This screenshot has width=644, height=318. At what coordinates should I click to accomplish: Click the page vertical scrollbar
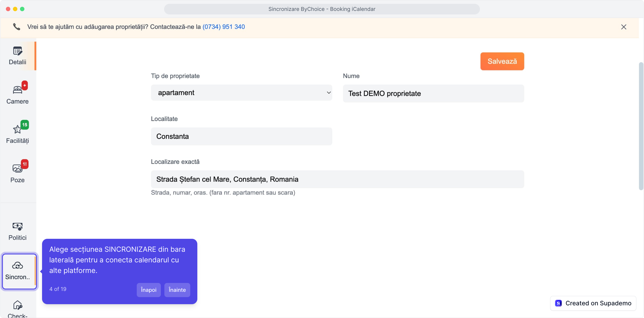coord(641,126)
